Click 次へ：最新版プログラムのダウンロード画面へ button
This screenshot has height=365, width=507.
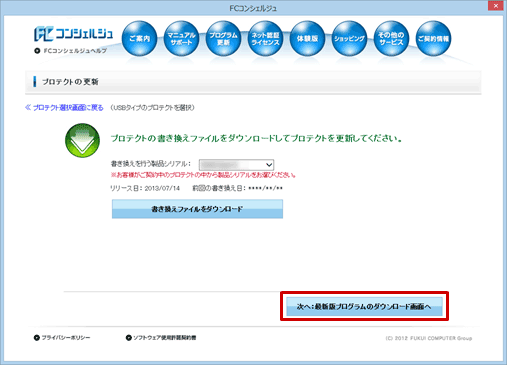[x=364, y=306]
